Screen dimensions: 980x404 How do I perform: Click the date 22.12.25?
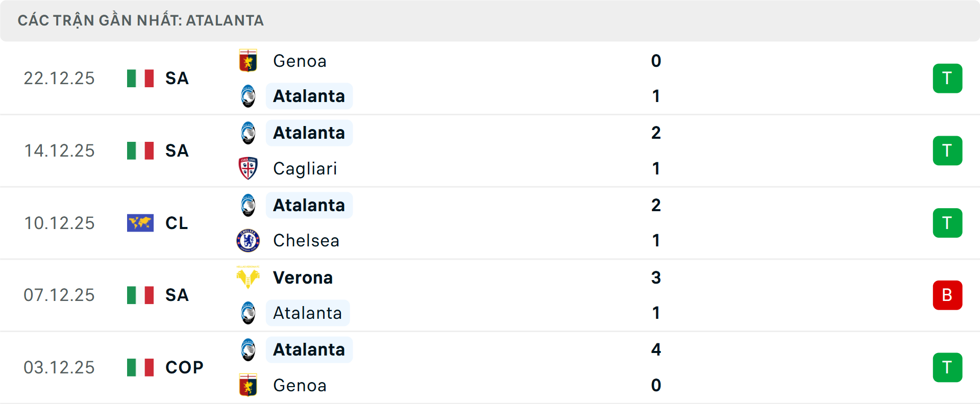click(x=59, y=78)
